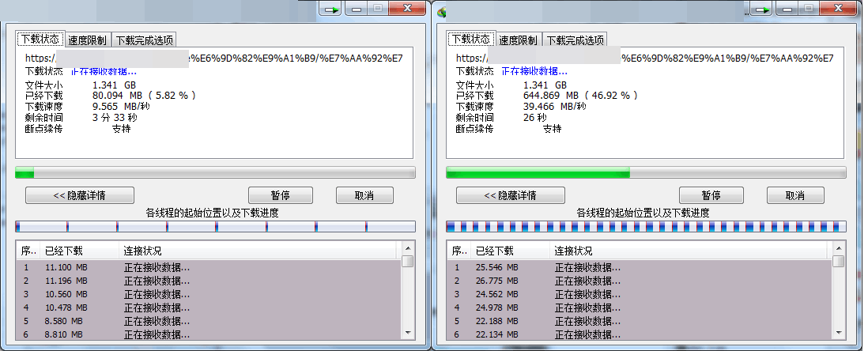The image size is (868, 351).
Task: Cancel the 5.82% download with 取消
Action: click(x=364, y=195)
